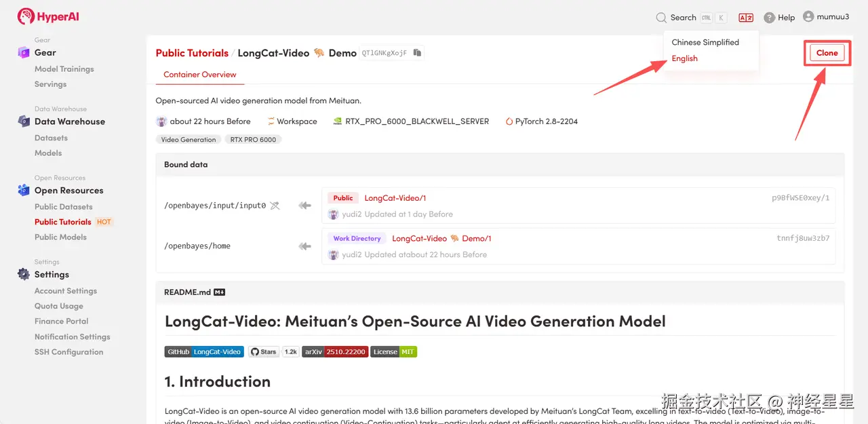Click the Work Directory label badge
868x424 pixels.
[357, 239]
